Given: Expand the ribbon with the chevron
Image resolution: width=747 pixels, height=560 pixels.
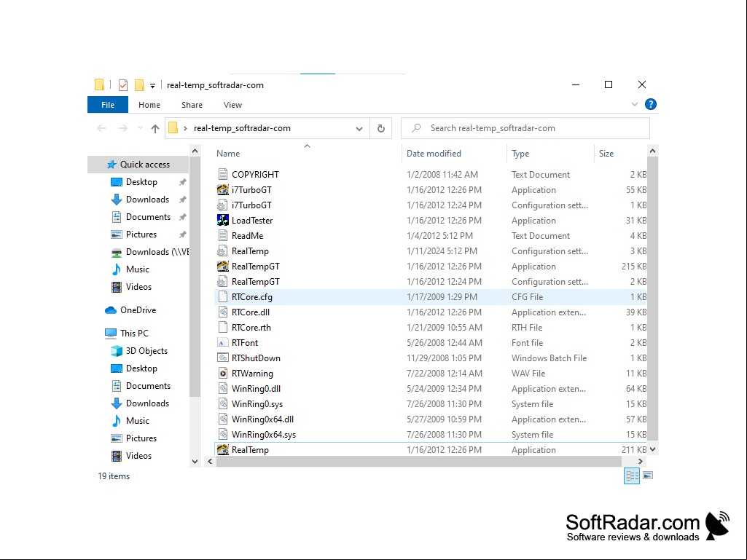Looking at the screenshot, I should point(635,104).
